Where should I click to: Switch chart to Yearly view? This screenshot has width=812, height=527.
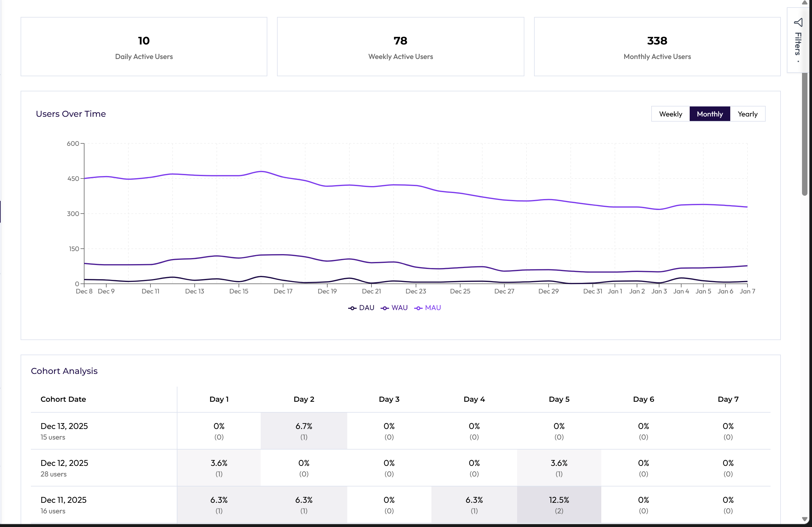point(747,114)
